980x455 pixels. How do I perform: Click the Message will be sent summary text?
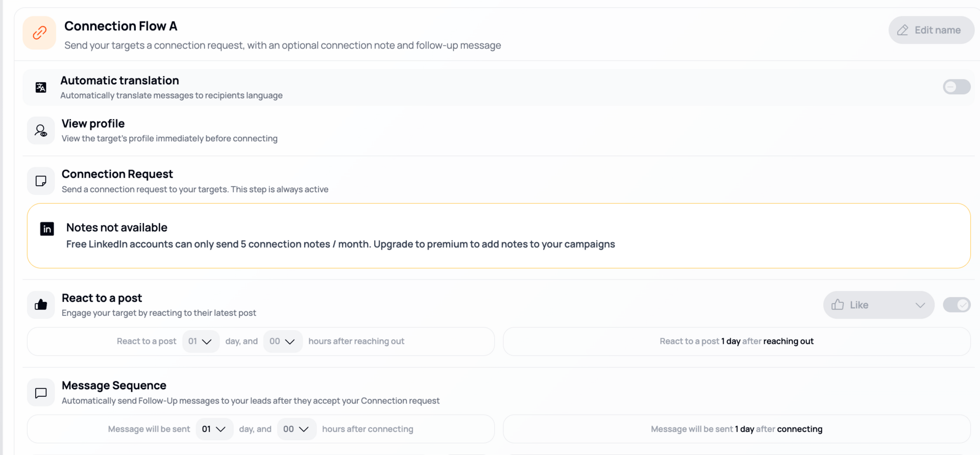point(736,429)
